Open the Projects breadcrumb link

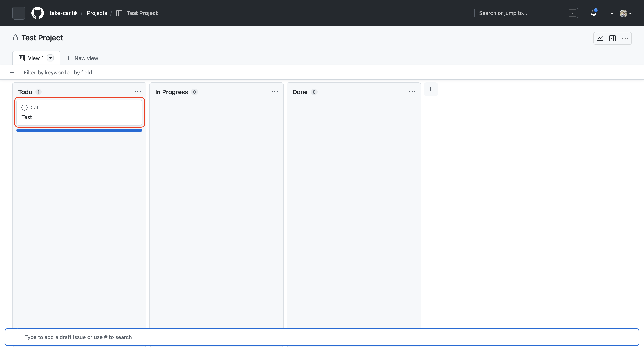pos(97,13)
